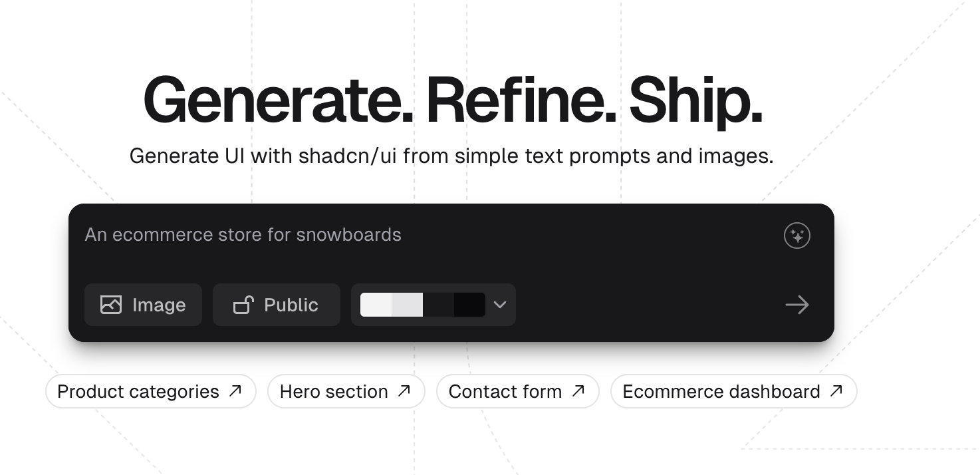980x475 pixels.
Task: Expand the theme palette chevron
Action: point(500,305)
